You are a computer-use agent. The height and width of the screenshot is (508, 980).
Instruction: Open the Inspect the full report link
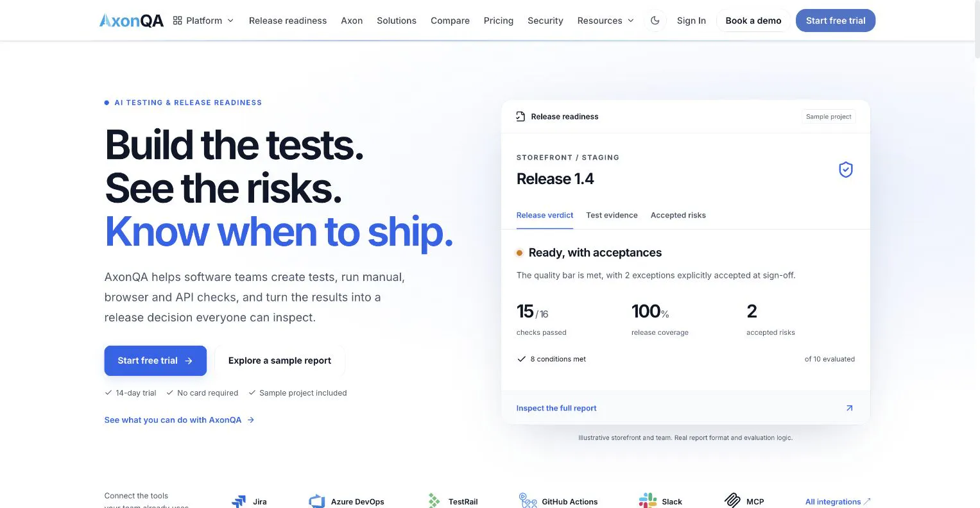pyautogui.click(x=556, y=408)
